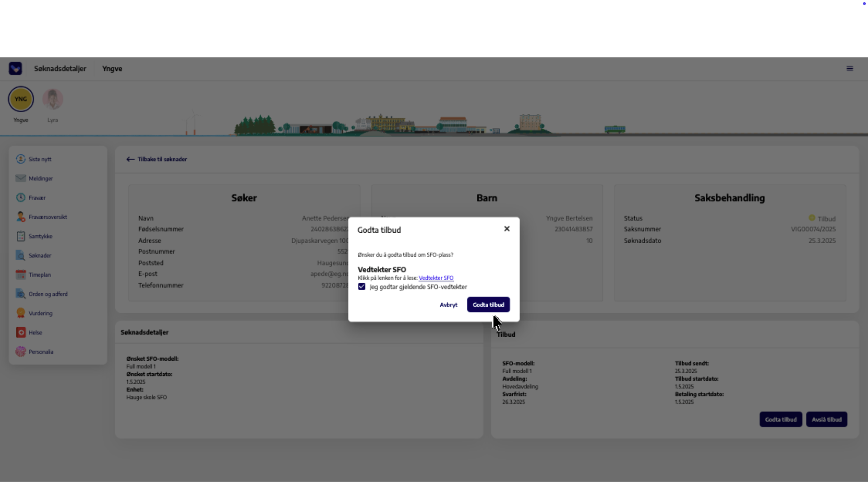This screenshot has width=868, height=488.
Task: Open Søknader in the sidebar menu
Action: [40, 256]
